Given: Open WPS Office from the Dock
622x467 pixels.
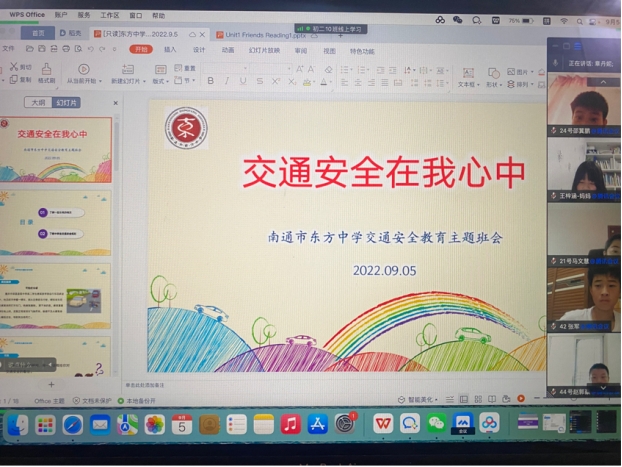Looking at the screenshot, I should coord(382,424).
